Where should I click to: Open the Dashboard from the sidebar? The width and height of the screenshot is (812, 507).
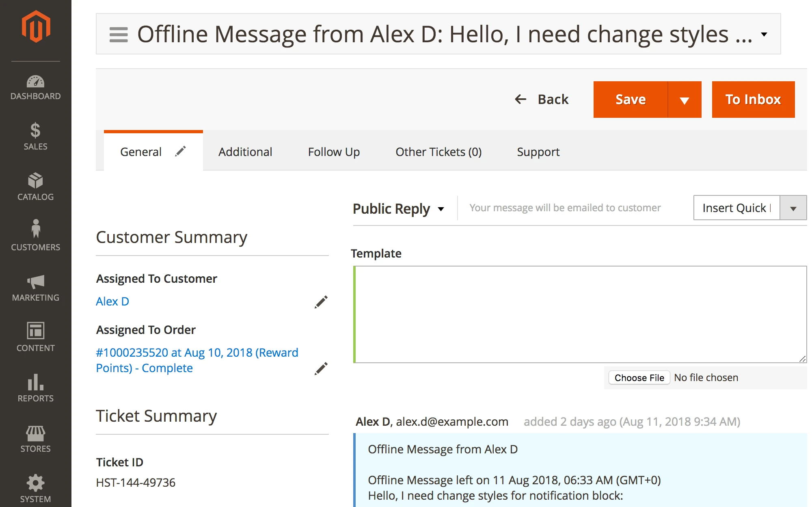point(36,86)
